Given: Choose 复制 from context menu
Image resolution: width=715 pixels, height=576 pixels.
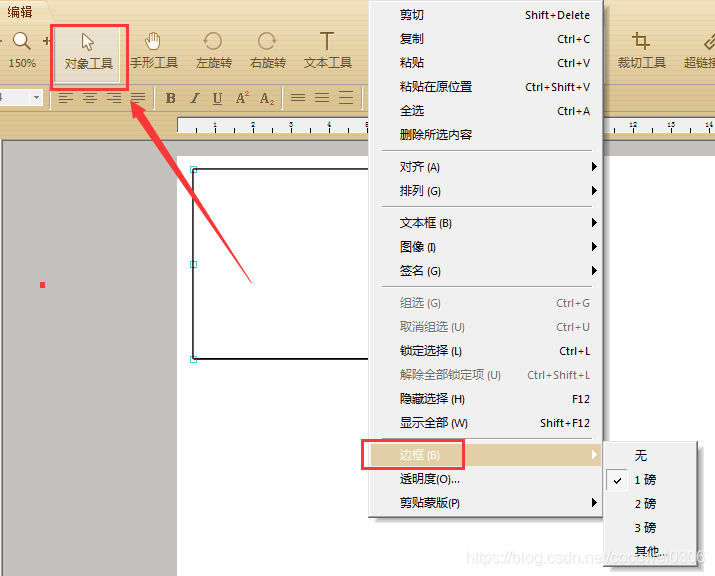Looking at the screenshot, I should click(486, 39).
